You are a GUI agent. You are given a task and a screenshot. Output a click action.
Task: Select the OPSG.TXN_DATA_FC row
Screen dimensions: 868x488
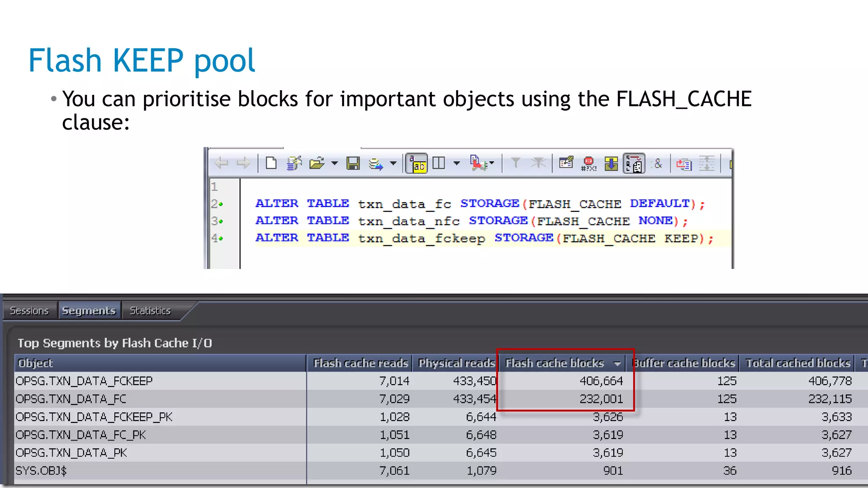(441, 399)
